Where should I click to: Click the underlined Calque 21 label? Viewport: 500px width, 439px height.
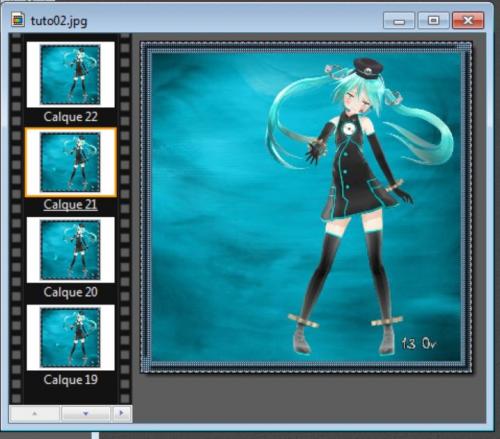70,205
